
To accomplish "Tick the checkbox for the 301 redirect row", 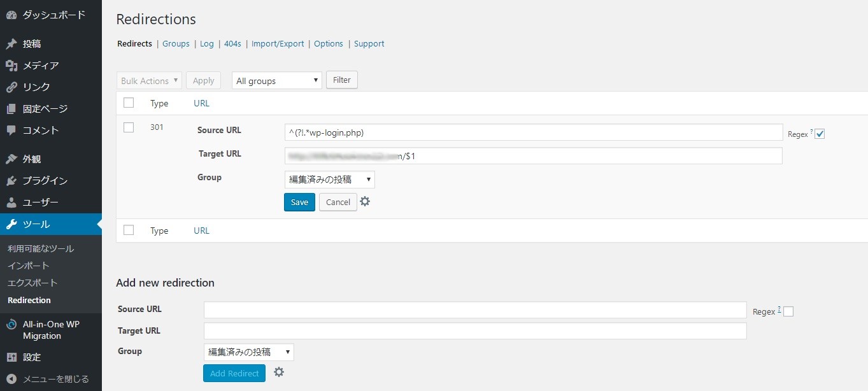I will 129,127.
